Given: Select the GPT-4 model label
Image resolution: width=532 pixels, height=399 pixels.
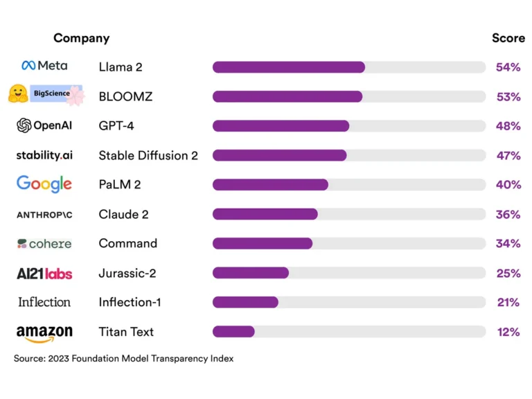Looking at the screenshot, I should (x=116, y=126).
